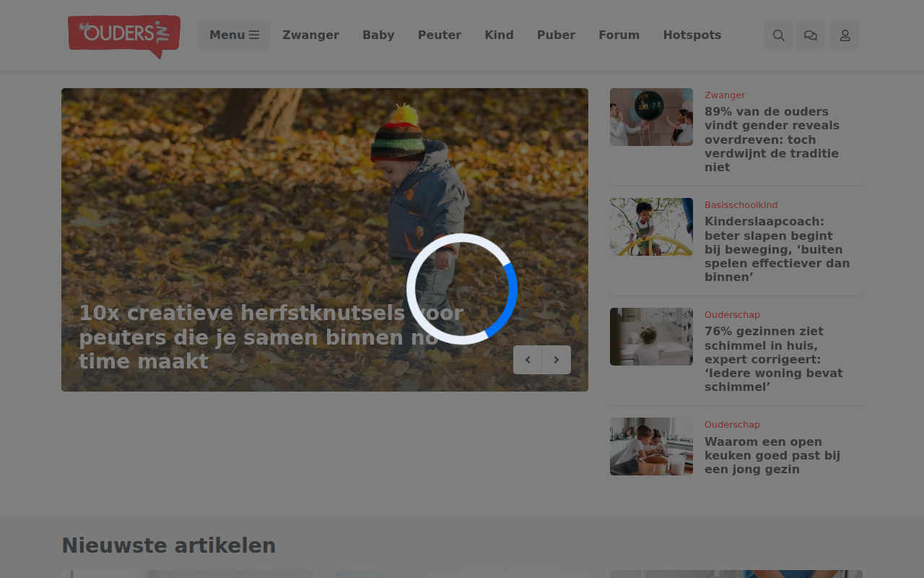
Task: Click the Ouders logo
Action: click(x=124, y=36)
